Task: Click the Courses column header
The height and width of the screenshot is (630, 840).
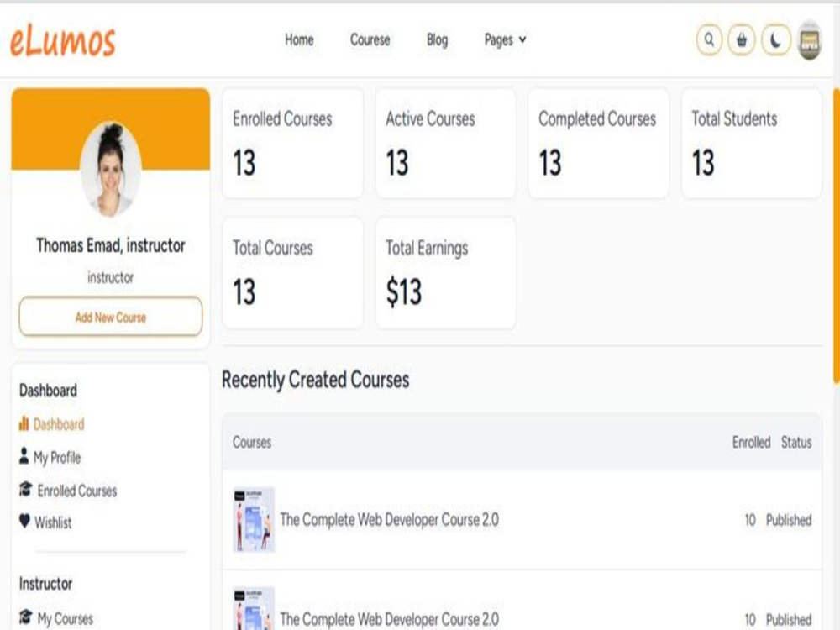Action: click(252, 443)
